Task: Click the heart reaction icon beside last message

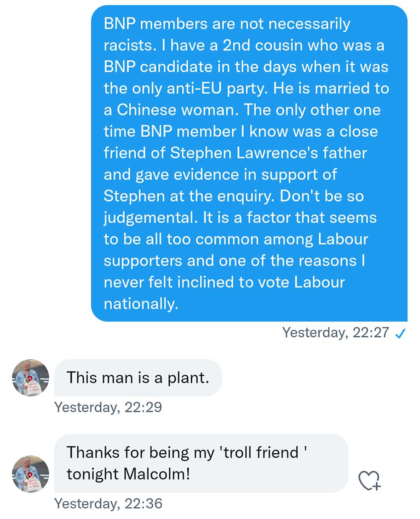Action: coord(369,481)
